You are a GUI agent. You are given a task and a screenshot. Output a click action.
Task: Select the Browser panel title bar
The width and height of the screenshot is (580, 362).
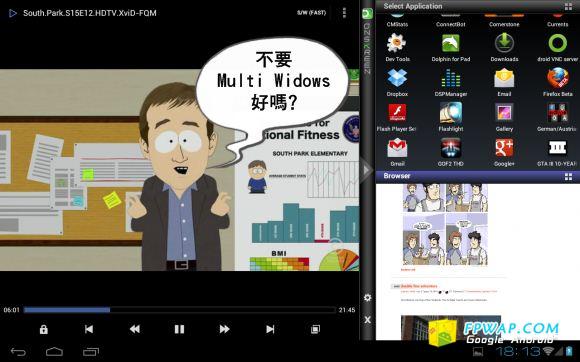click(x=478, y=176)
